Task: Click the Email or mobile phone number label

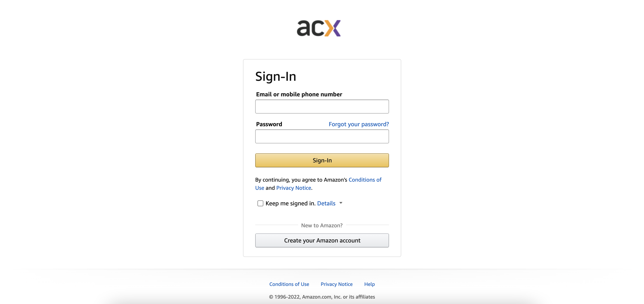Action: point(299,94)
